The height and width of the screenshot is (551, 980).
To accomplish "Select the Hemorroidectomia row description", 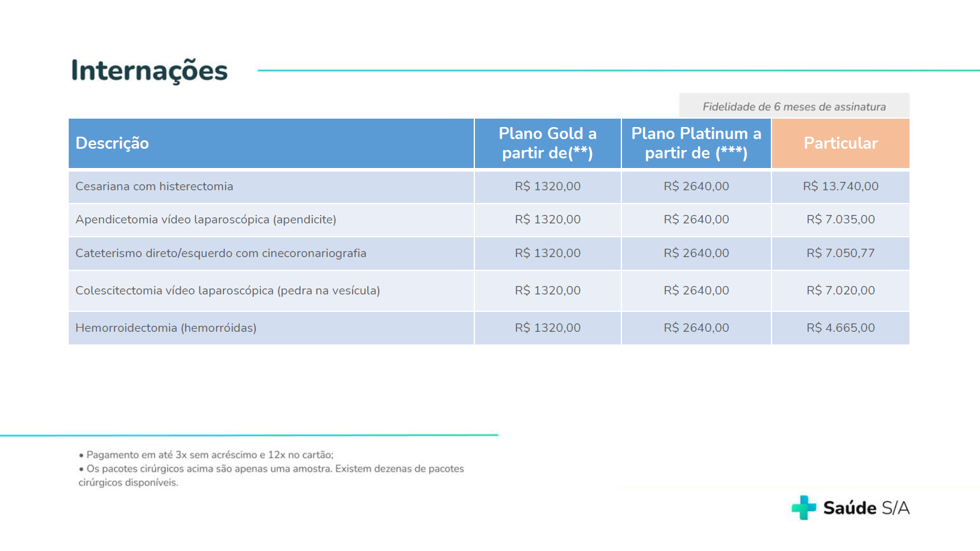I will (166, 328).
